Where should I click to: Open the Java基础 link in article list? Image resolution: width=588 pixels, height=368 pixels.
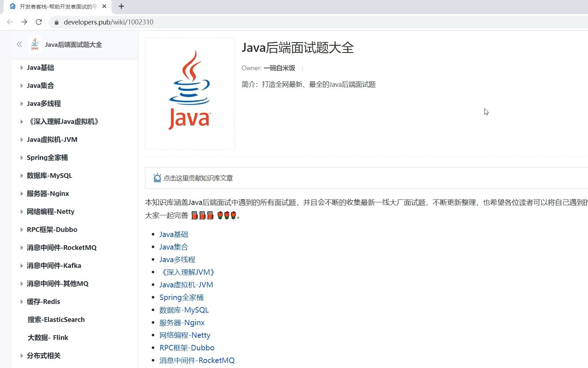click(x=174, y=234)
